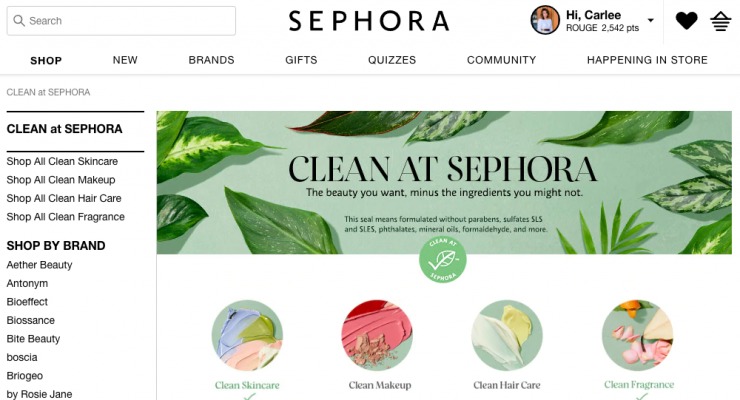Click the search magnifier icon

point(19,20)
